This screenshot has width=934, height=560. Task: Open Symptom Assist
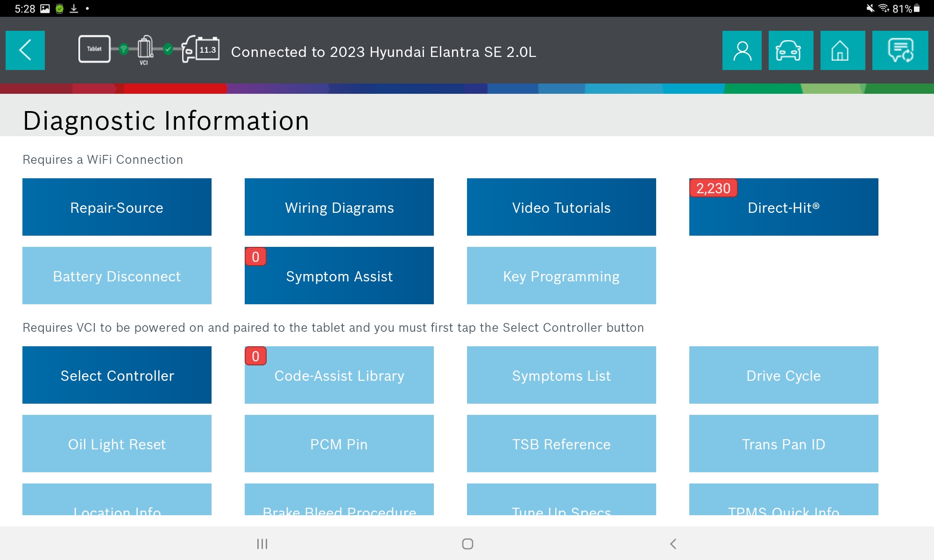tap(339, 276)
